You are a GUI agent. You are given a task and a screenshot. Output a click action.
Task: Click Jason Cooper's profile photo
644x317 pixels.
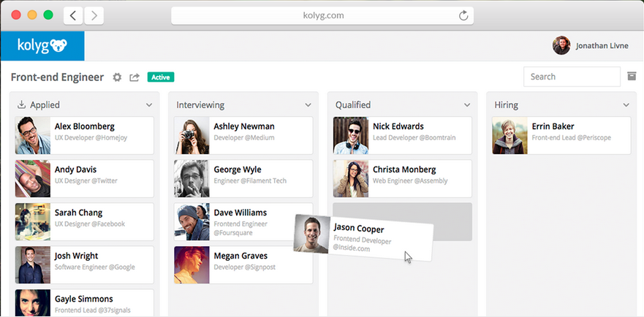click(311, 234)
